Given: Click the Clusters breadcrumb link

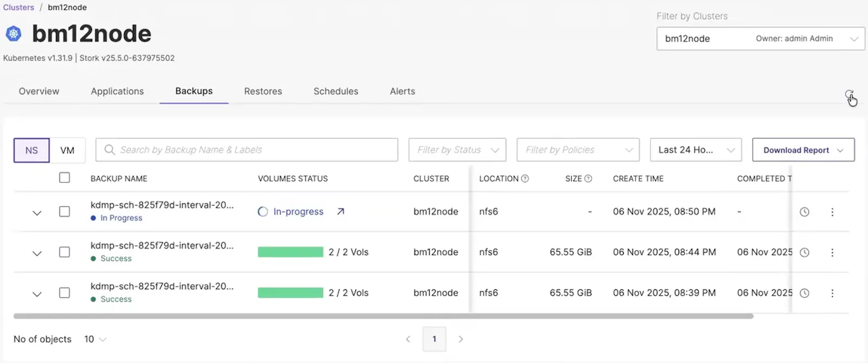Looking at the screenshot, I should coord(18,8).
